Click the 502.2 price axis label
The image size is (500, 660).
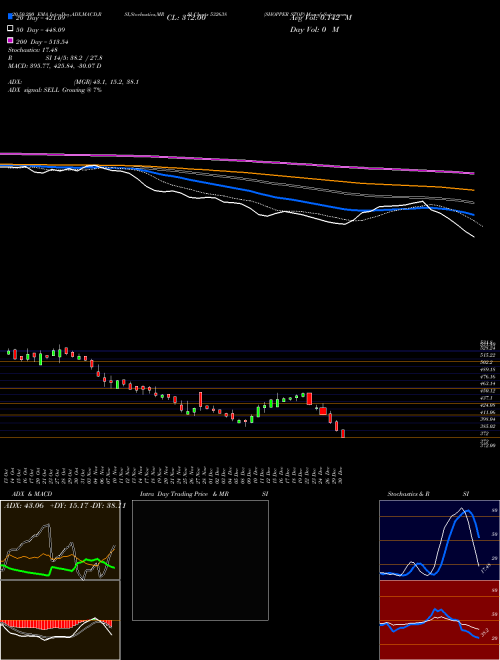tap(487, 362)
